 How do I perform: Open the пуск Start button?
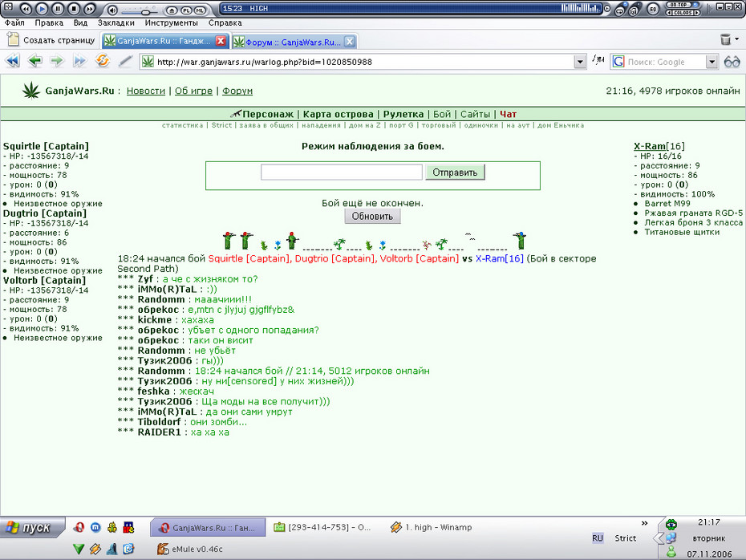(31, 528)
